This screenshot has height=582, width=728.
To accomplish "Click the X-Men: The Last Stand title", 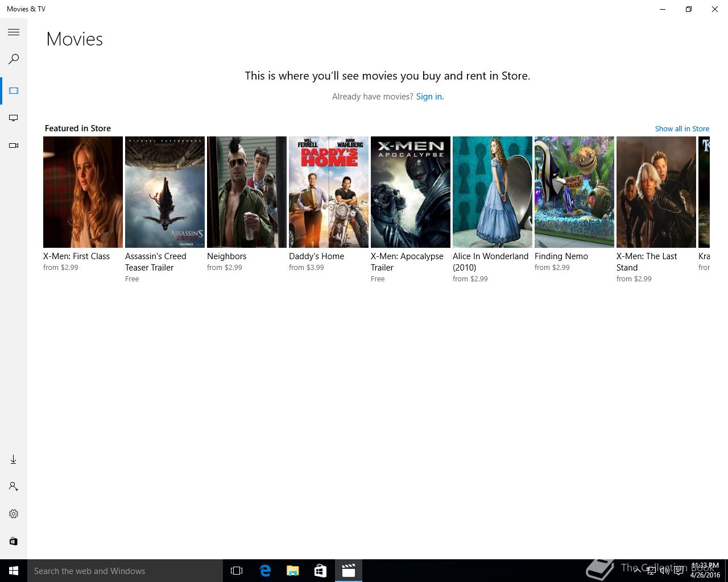I will pos(647,262).
